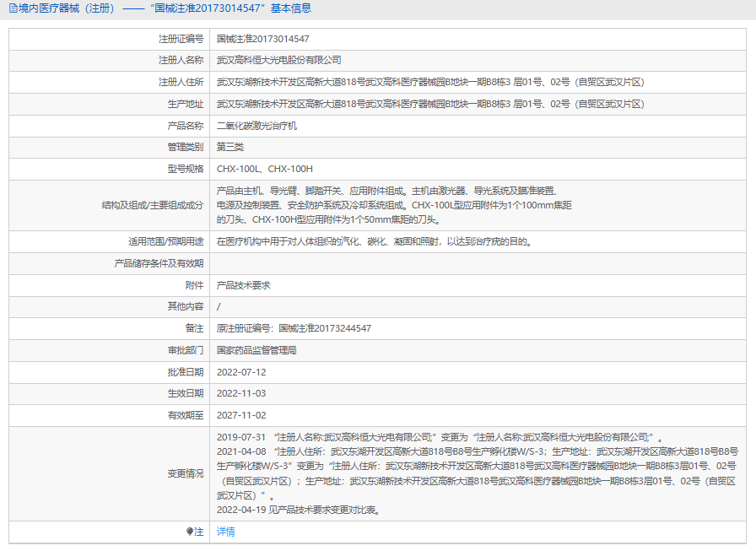Click the bulb icon next to 注
Screen dimensions: 756x551
(190, 532)
